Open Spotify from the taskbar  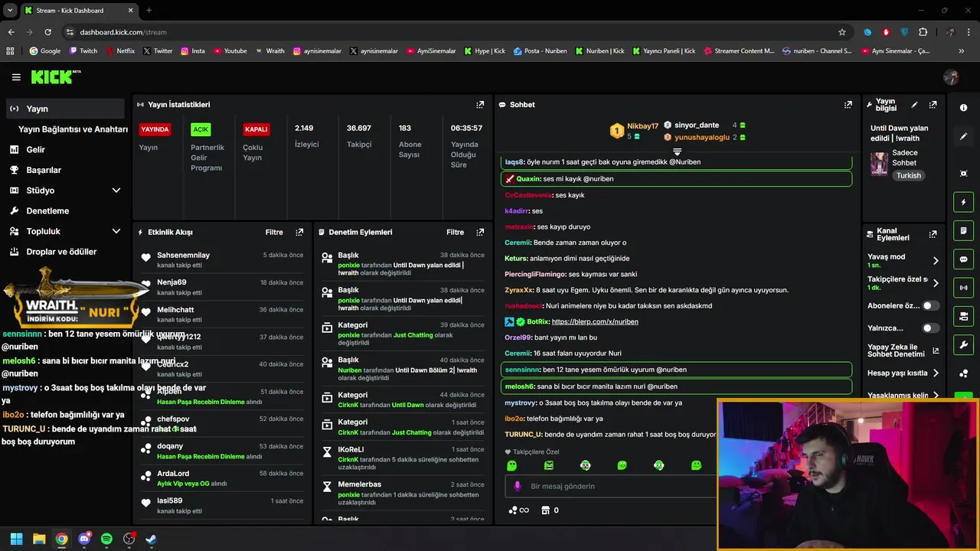pyautogui.click(x=106, y=539)
